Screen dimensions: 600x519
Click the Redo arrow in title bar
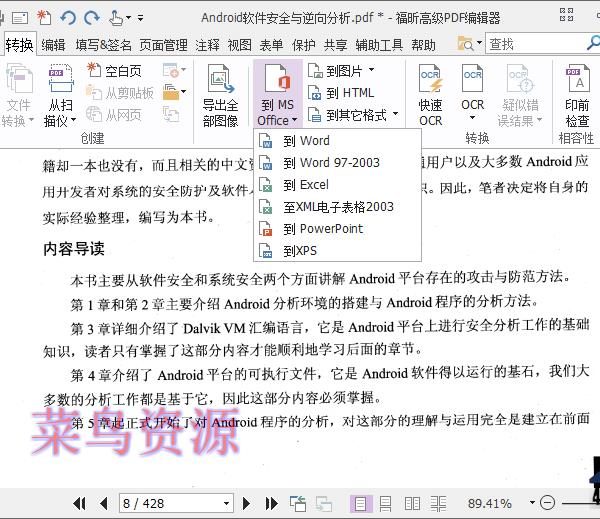[x=92, y=16]
